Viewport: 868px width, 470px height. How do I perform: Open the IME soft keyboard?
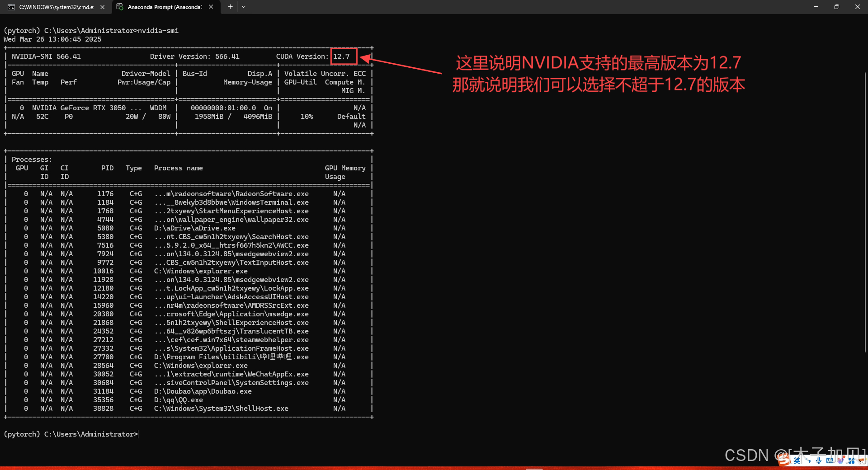pos(830,460)
